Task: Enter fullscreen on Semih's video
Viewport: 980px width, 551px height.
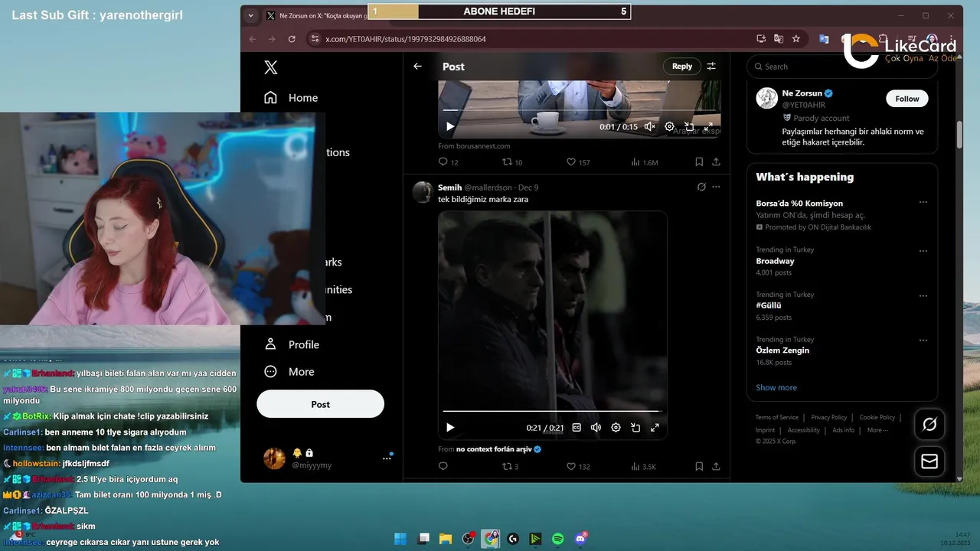Action: coord(655,428)
